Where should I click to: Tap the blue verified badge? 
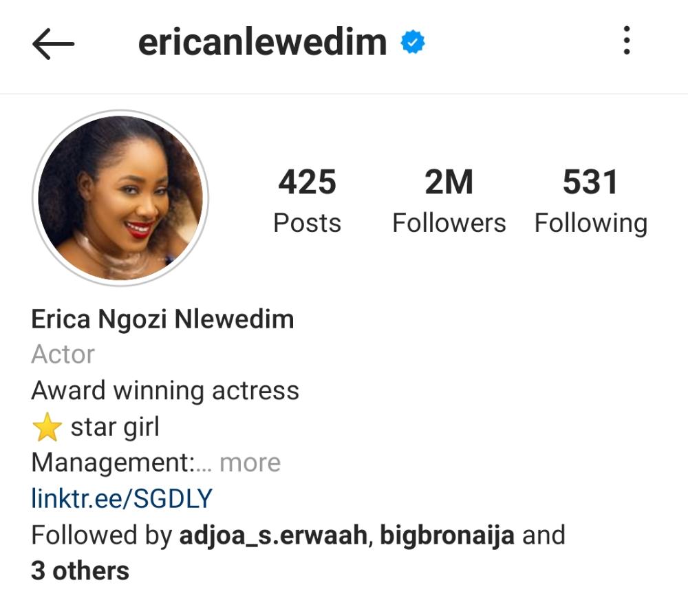point(412,42)
